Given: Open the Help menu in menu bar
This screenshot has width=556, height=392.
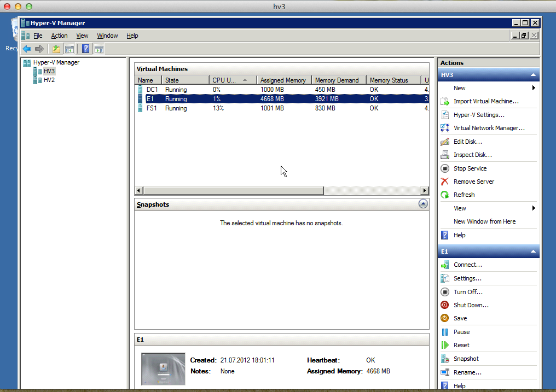Looking at the screenshot, I should coord(132,36).
